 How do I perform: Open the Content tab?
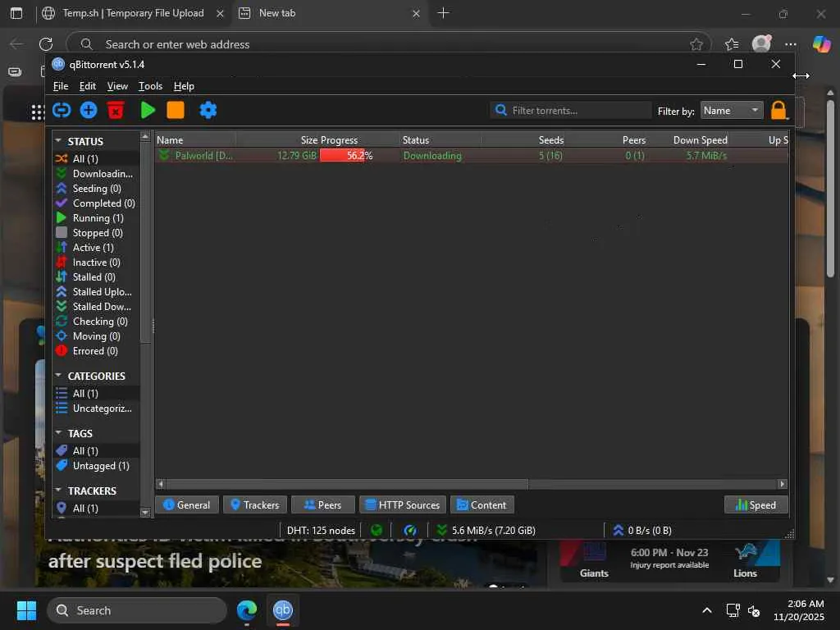482,504
